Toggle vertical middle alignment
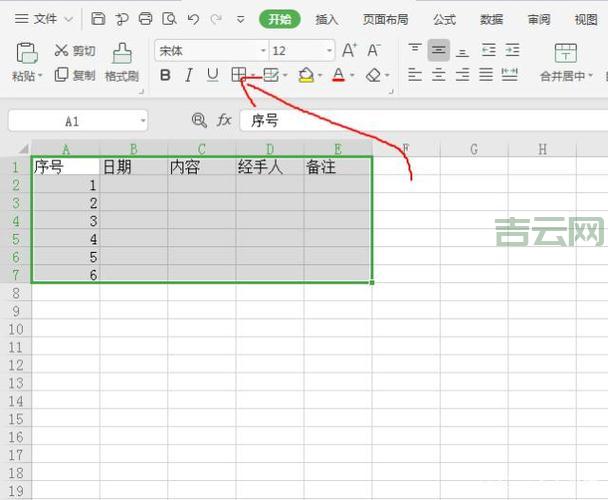This screenshot has width=608, height=500. pos(439,50)
